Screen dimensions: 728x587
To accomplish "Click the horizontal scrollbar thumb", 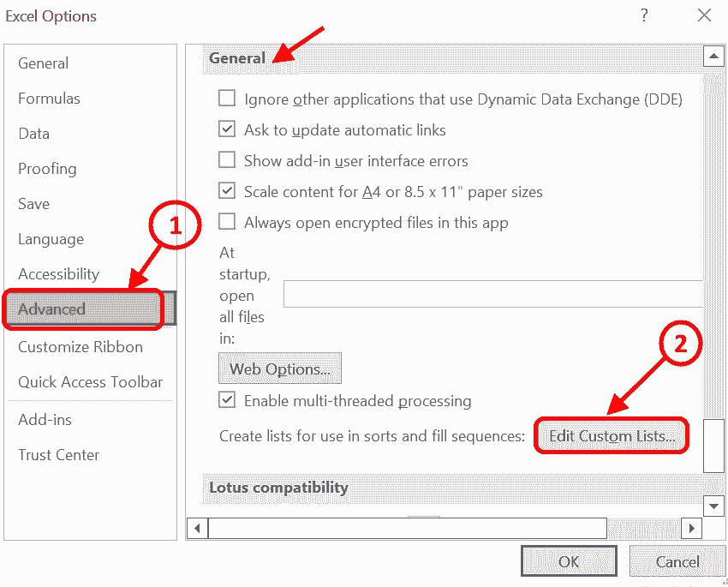I will tap(407, 528).
